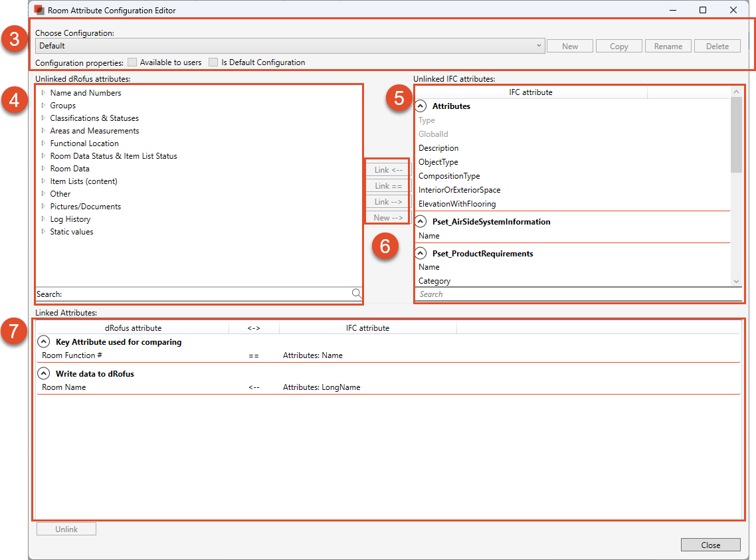Toggle the Is Default Configuration checkbox
756x560 pixels.
[x=213, y=62]
